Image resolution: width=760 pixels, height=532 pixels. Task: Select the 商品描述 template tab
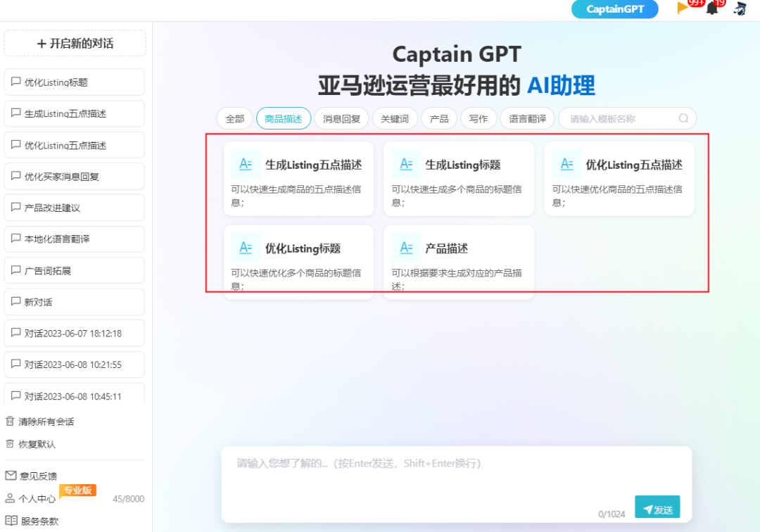point(284,119)
